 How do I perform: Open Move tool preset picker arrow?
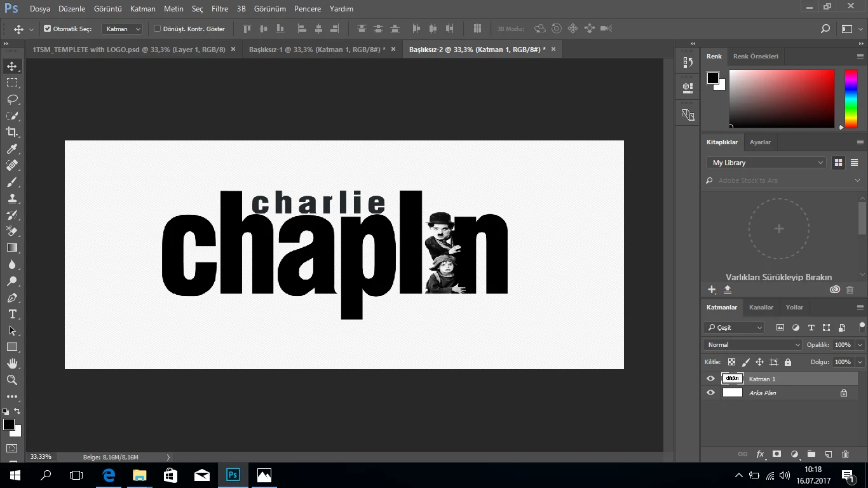tap(32, 29)
